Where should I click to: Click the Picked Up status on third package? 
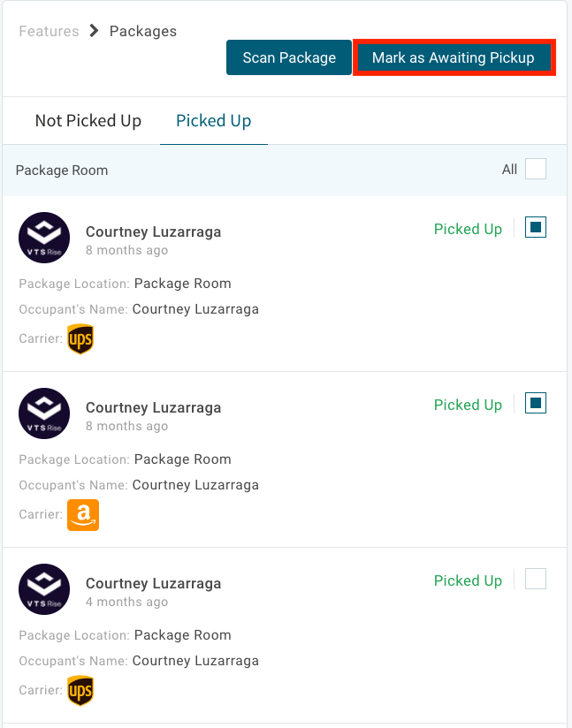point(468,580)
